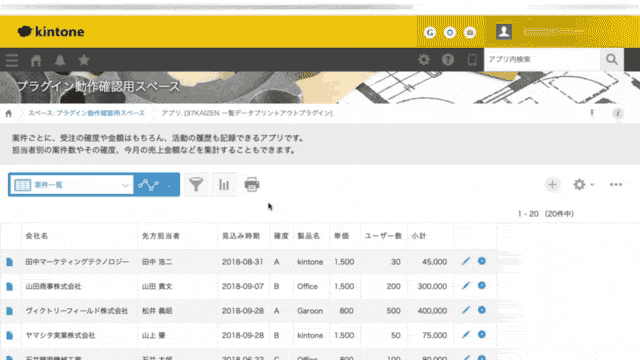Click the 300,000 subtotal cell
This screenshot has height=360, width=640.
point(432,287)
